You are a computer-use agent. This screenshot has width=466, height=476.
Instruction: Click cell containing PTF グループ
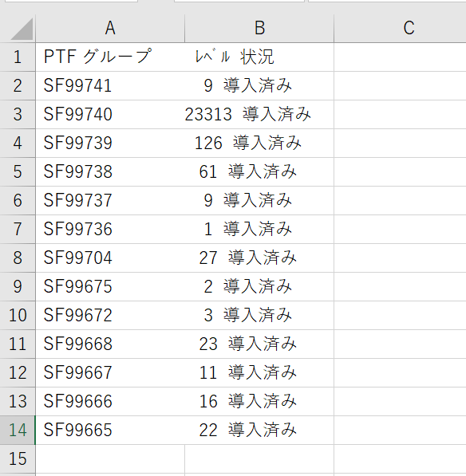pyautogui.click(x=110, y=57)
